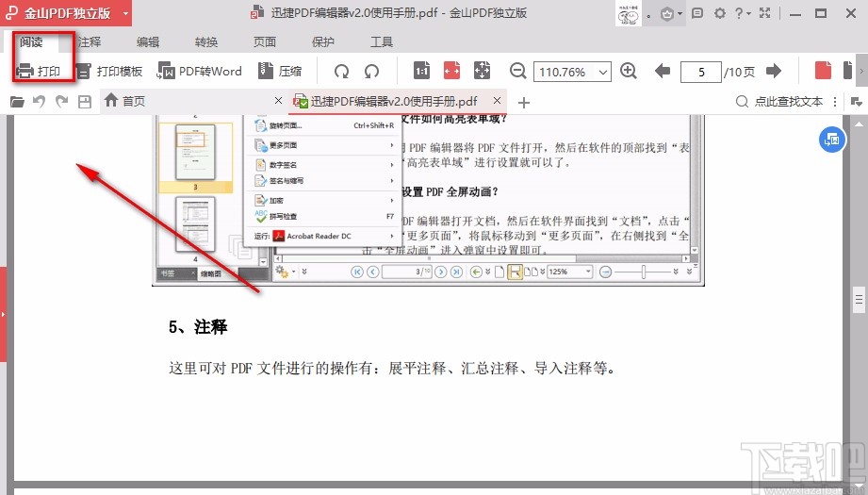Click the page number field showing 5
Viewport: 868px width, 495px height.
click(701, 72)
